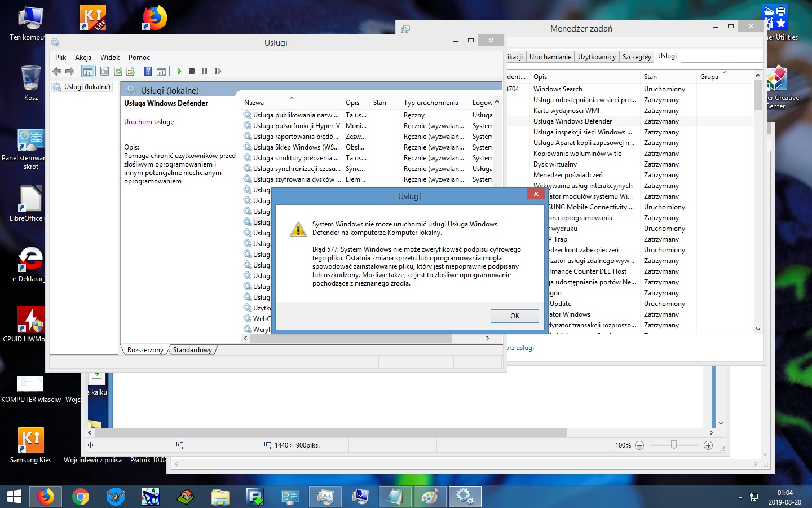The image size is (812, 508).
Task: Open the Widok menu
Action: [x=110, y=58]
